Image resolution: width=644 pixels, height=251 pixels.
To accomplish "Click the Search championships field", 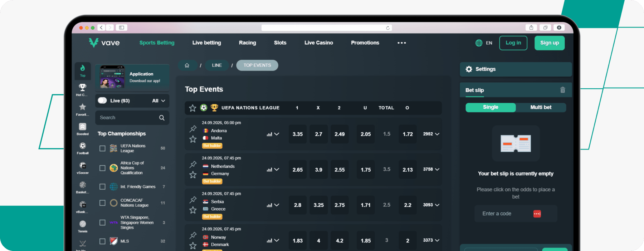I will click(x=132, y=118).
